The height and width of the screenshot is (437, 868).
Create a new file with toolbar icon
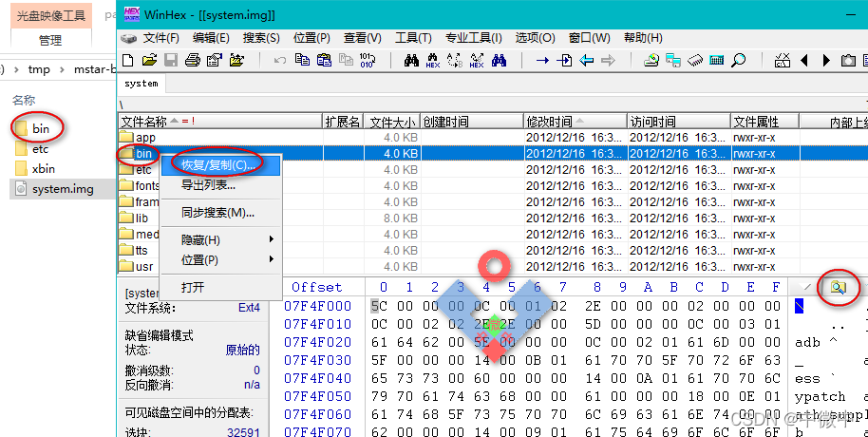[128, 60]
